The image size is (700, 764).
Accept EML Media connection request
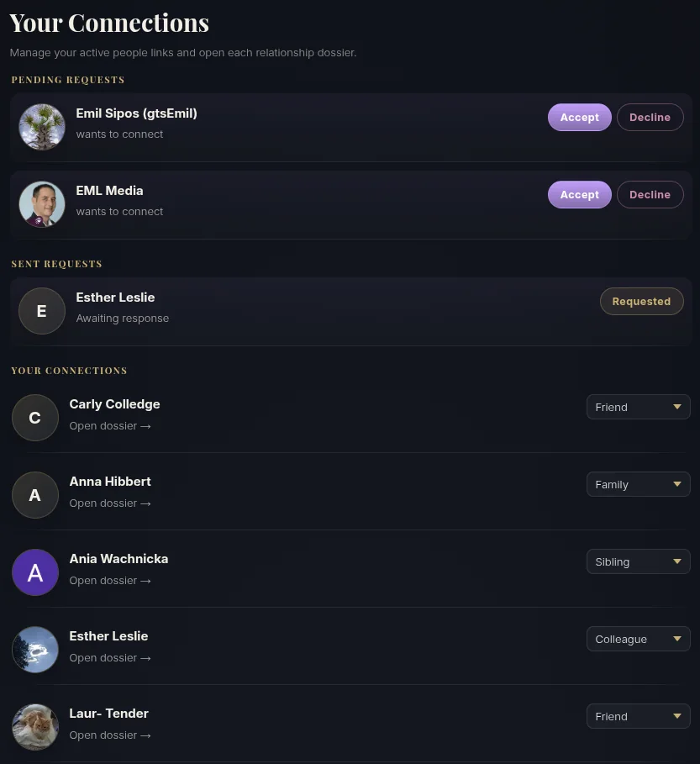click(579, 194)
